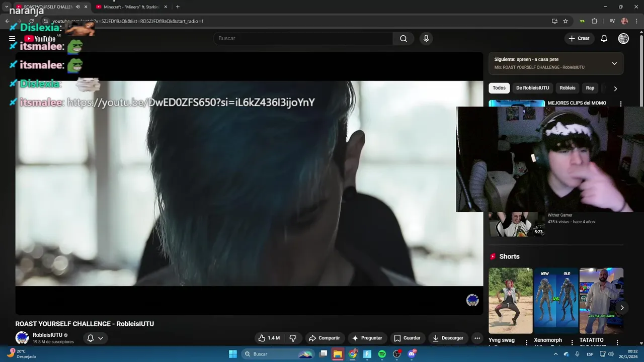Open the YouTube account avatar menu
The width and height of the screenshot is (644, 362).
point(623,39)
